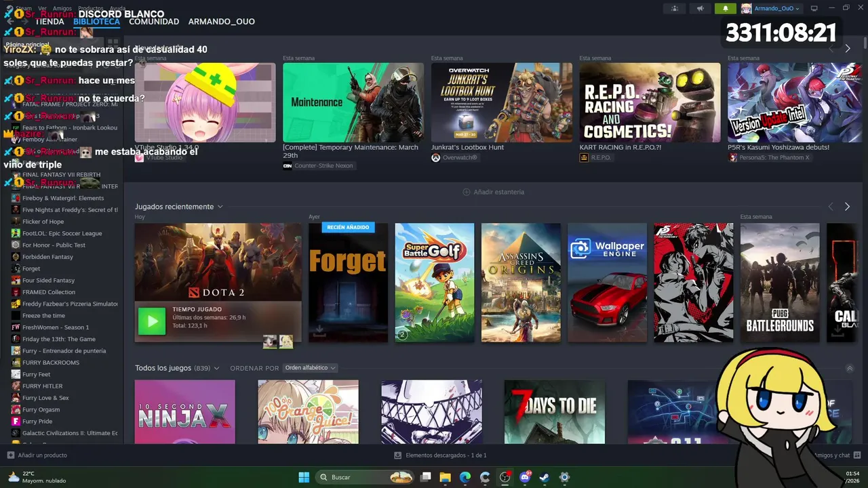Viewport: 868px width, 488px height.
Task: Open the Settings gear in the taskbar
Action: pos(564,477)
